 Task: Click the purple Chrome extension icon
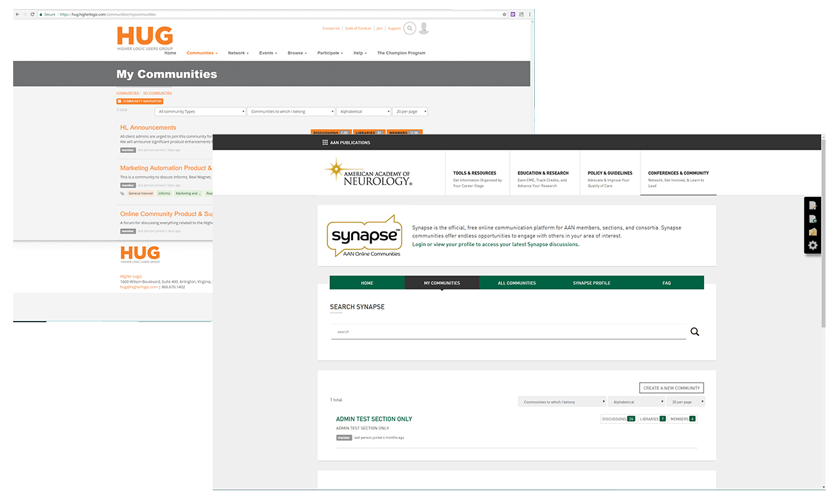[x=513, y=14]
